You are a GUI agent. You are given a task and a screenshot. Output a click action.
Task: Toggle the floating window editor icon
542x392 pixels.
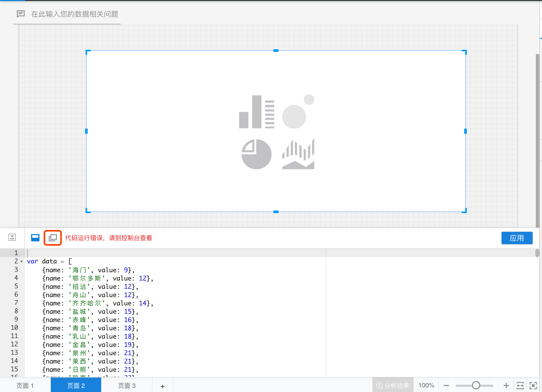53,237
